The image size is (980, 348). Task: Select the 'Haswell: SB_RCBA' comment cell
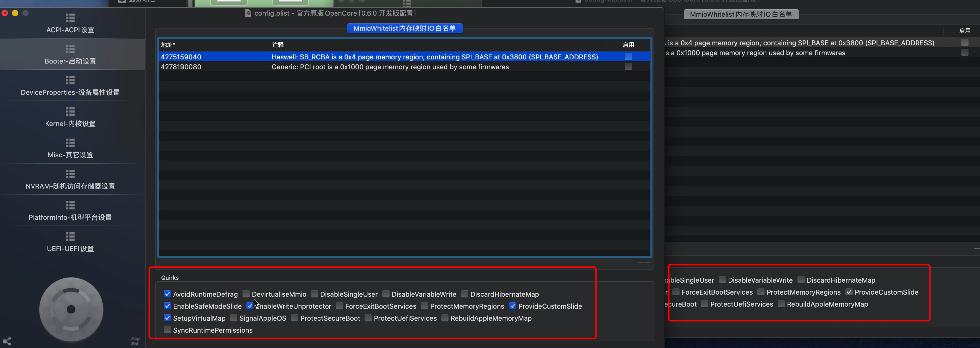[434, 57]
